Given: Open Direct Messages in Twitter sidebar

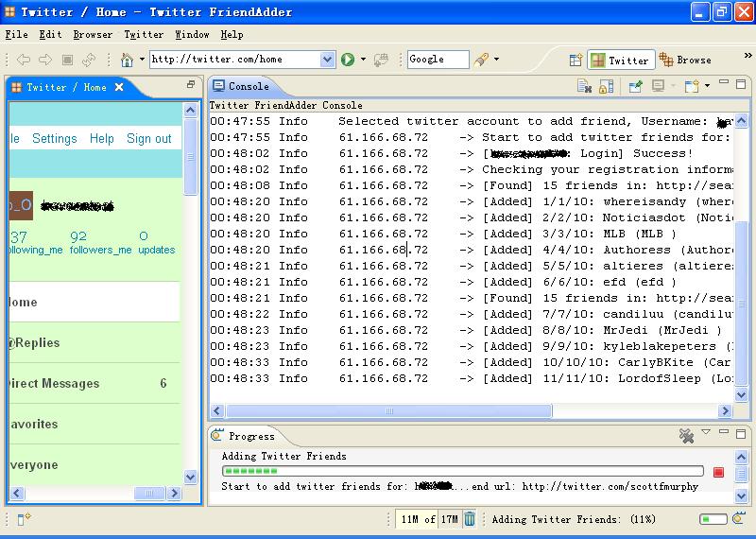Looking at the screenshot, I should click(x=94, y=383).
